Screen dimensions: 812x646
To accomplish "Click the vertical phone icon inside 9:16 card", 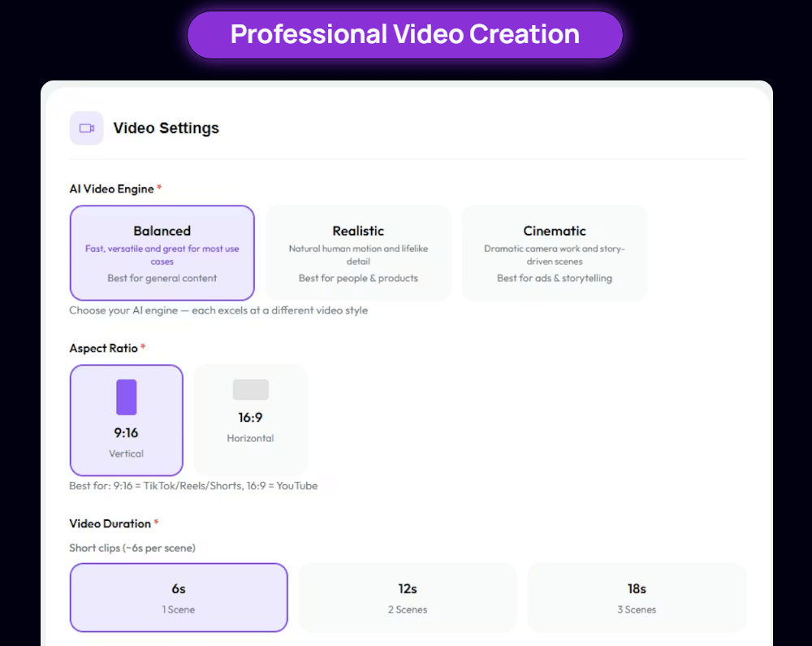I will [126, 398].
